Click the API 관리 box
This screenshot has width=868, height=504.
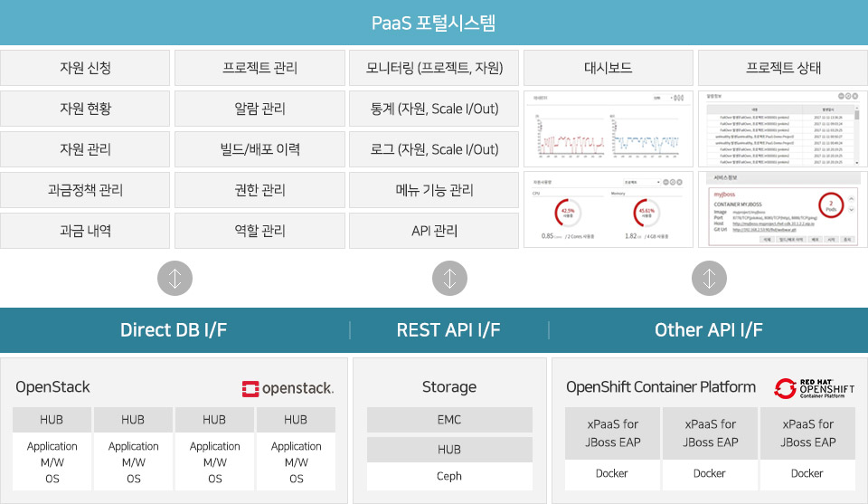pos(434,231)
